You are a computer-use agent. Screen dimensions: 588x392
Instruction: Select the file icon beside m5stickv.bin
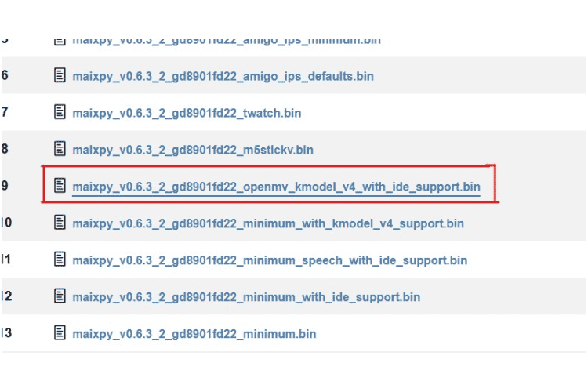pos(60,148)
